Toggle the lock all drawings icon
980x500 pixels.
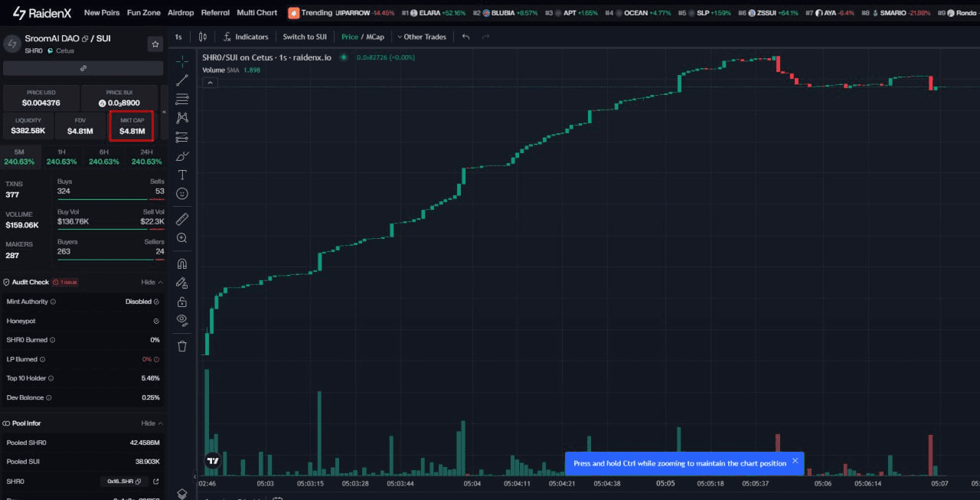[182, 302]
